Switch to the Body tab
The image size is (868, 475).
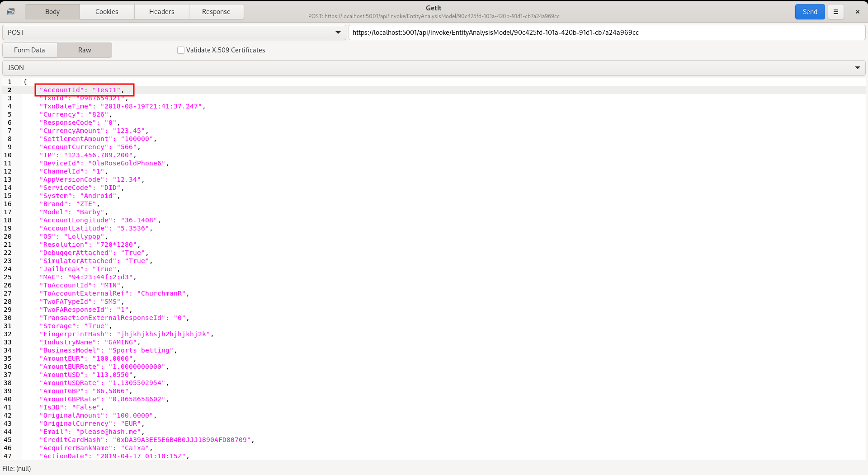point(52,12)
